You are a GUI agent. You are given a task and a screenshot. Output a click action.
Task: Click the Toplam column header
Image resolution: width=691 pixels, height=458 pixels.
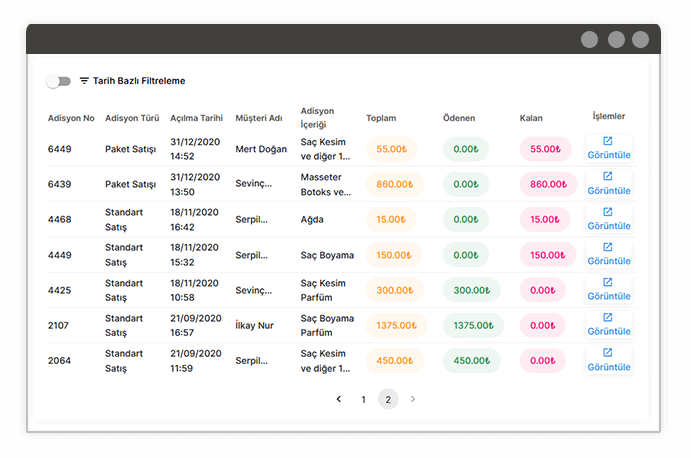tap(381, 118)
